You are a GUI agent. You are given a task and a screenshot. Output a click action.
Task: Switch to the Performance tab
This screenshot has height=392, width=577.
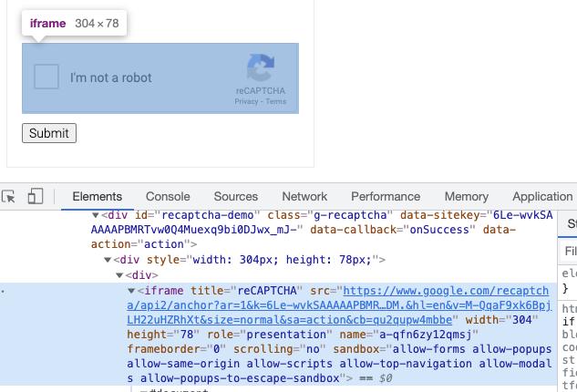pyautogui.click(x=386, y=197)
